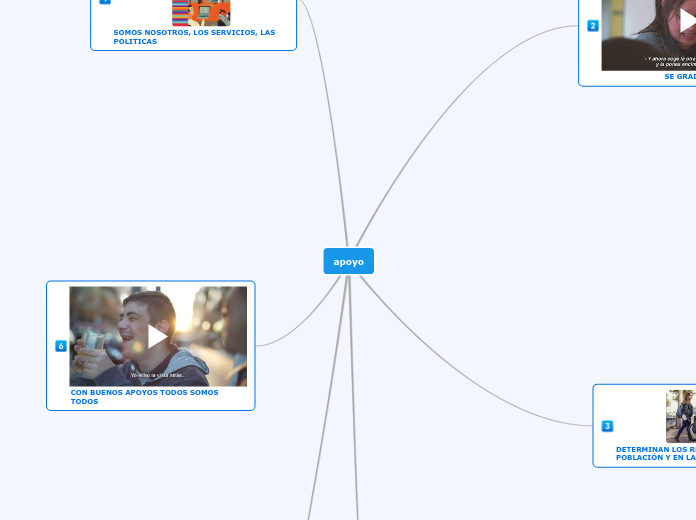Click the number 3 priority badge
The image size is (696, 520).
click(607, 426)
